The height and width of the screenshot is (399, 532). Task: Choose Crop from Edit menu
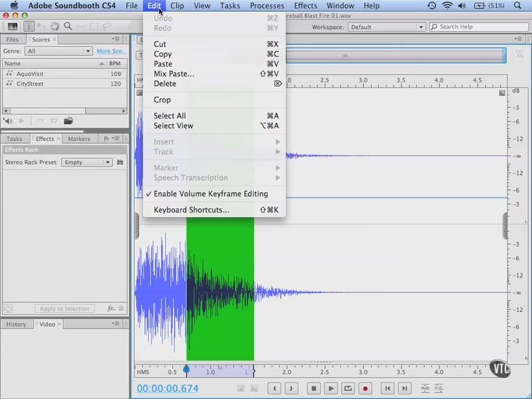[214, 100]
